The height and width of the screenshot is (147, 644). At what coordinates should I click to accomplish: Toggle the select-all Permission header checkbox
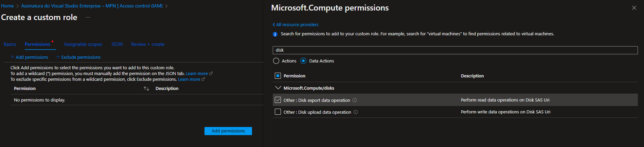point(278,76)
